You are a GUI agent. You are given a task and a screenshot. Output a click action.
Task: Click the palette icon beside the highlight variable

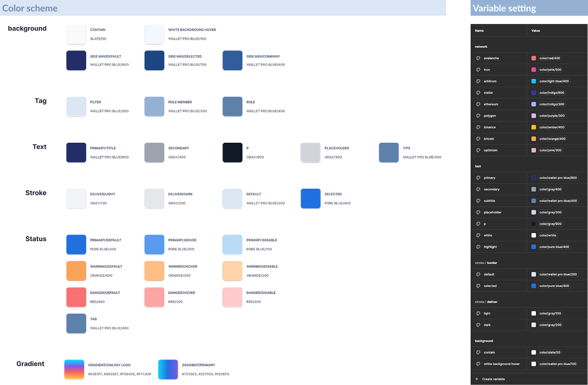click(x=478, y=247)
